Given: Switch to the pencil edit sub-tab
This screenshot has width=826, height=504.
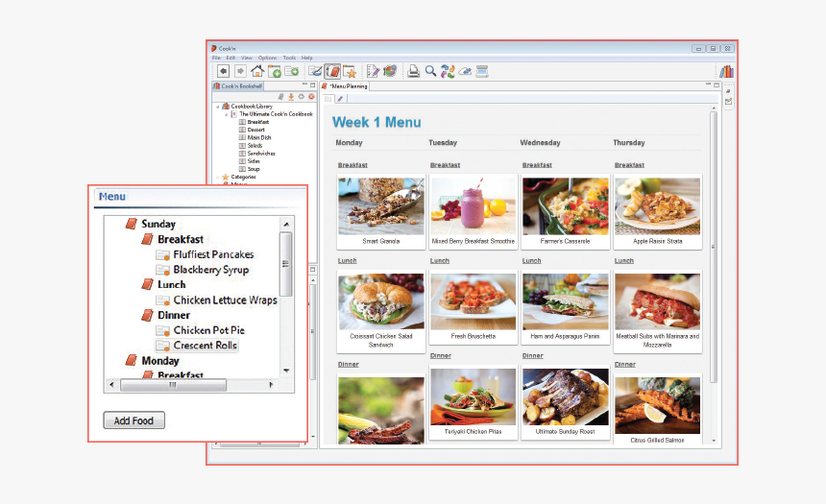Looking at the screenshot, I should point(340,99).
